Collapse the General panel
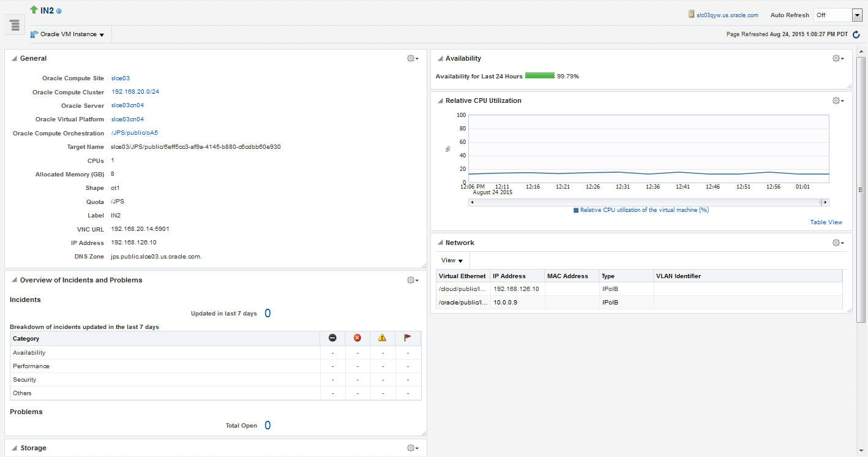 tap(14, 59)
